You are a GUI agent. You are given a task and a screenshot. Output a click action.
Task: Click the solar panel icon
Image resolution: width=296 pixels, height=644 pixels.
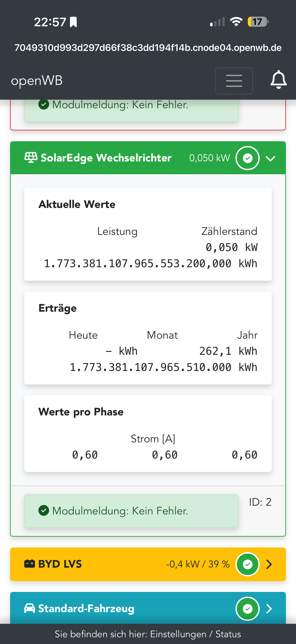(x=31, y=158)
